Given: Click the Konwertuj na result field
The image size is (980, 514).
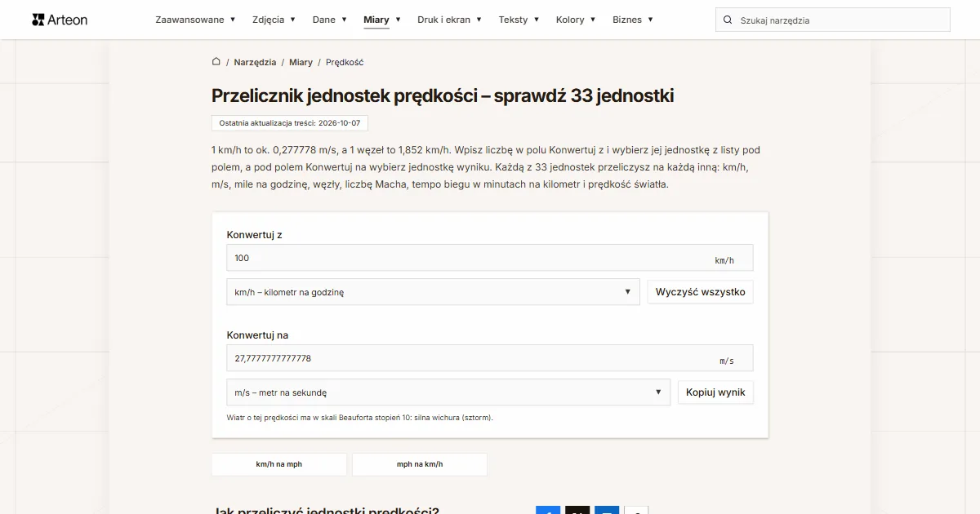Looking at the screenshot, I should coord(490,358).
